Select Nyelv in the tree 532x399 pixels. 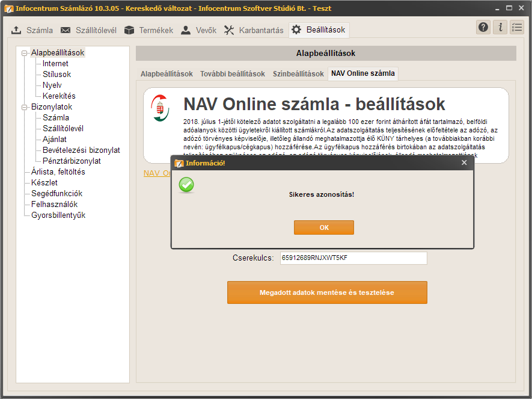click(x=52, y=85)
